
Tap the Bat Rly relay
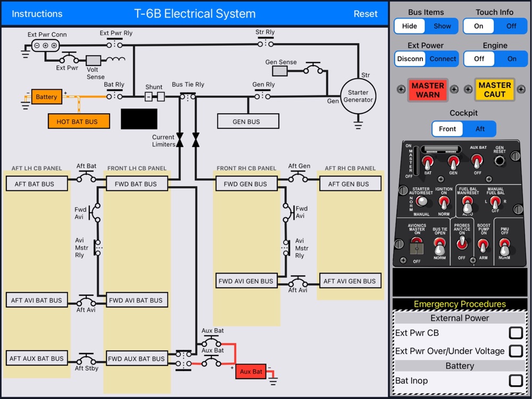point(114,95)
